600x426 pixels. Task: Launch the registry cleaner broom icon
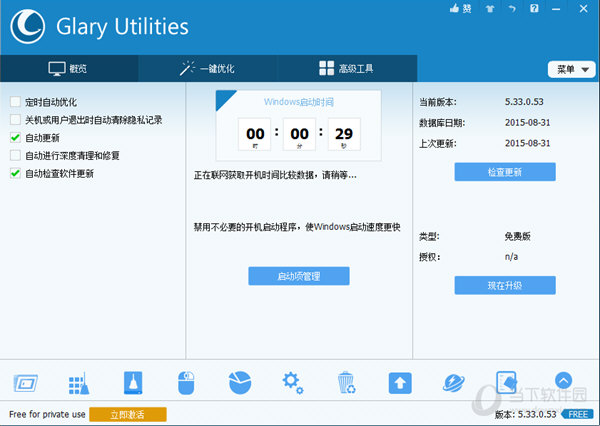click(x=79, y=383)
